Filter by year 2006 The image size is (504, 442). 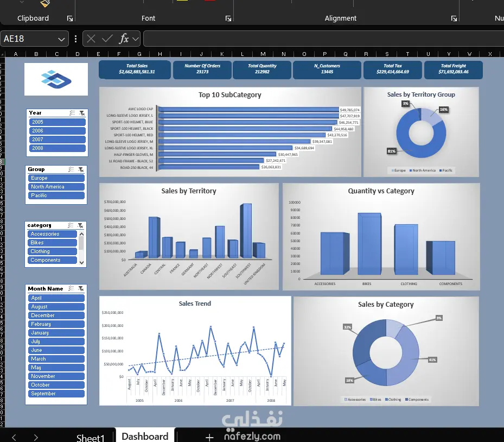tap(57, 131)
